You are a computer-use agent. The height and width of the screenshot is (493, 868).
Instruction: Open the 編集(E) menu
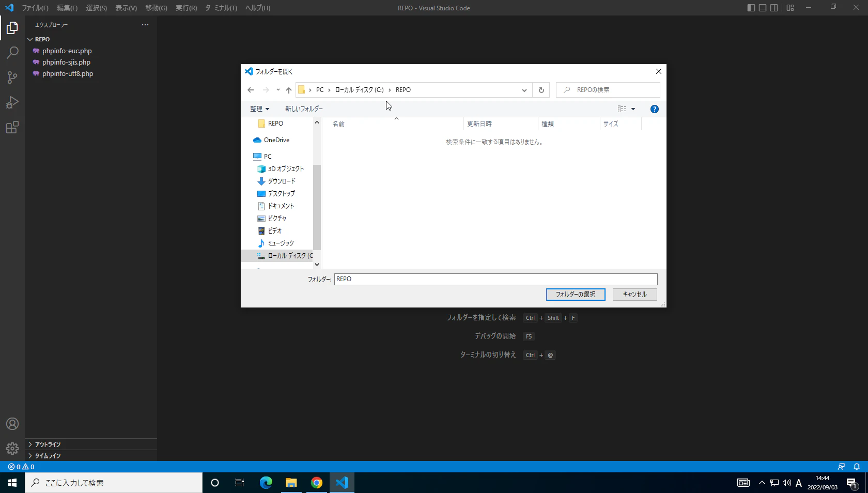click(x=67, y=8)
